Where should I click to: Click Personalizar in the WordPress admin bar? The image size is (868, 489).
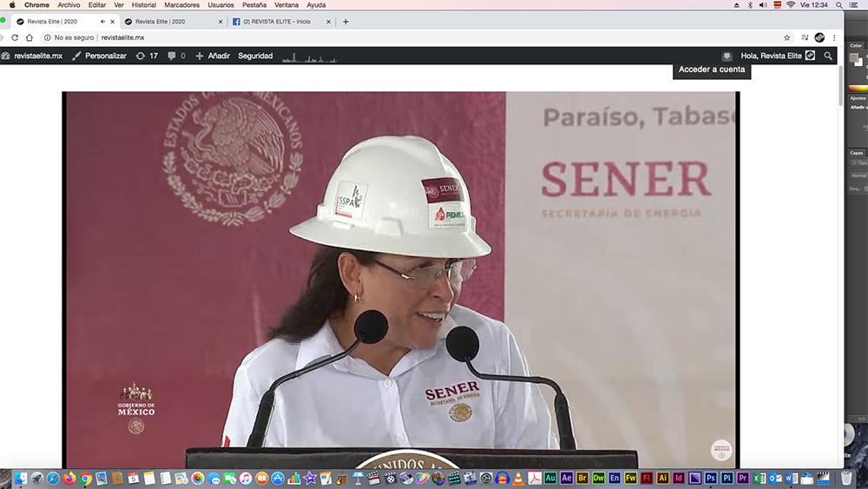pyautogui.click(x=99, y=56)
